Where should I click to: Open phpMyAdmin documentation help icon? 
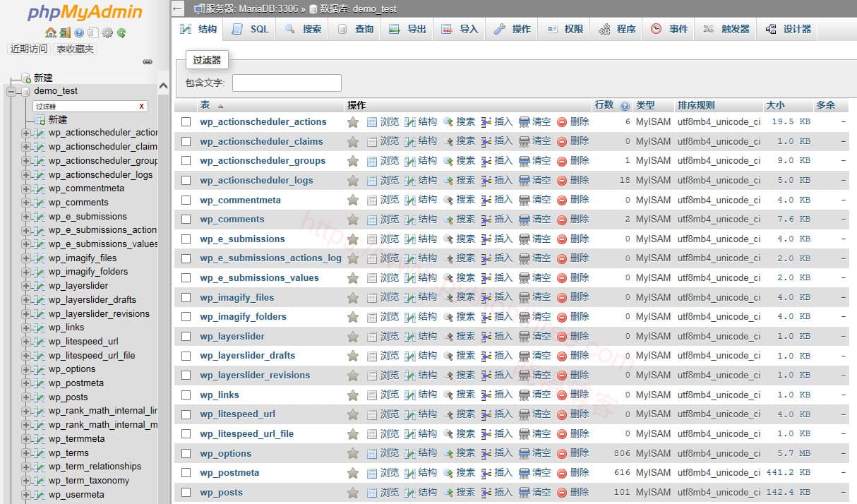click(79, 32)
